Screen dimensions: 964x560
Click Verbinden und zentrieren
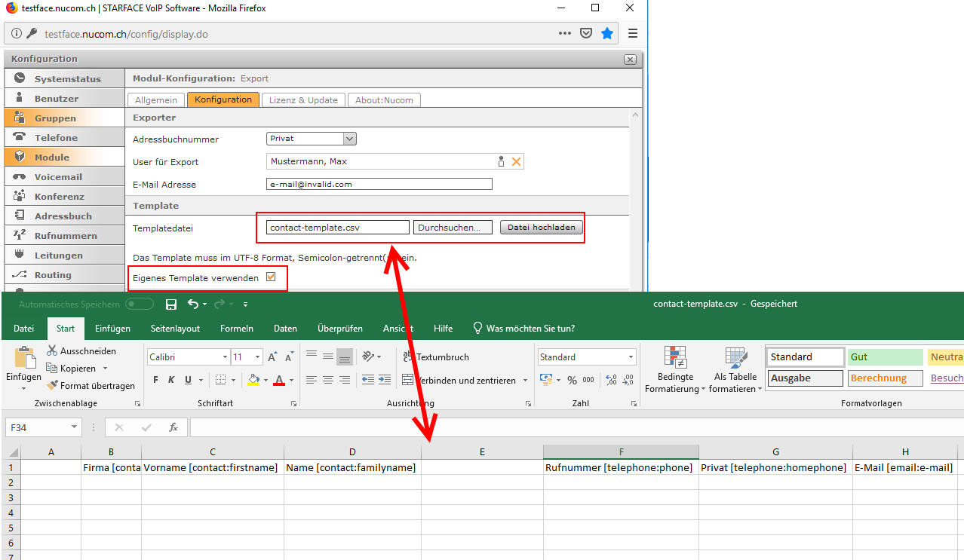459,381
